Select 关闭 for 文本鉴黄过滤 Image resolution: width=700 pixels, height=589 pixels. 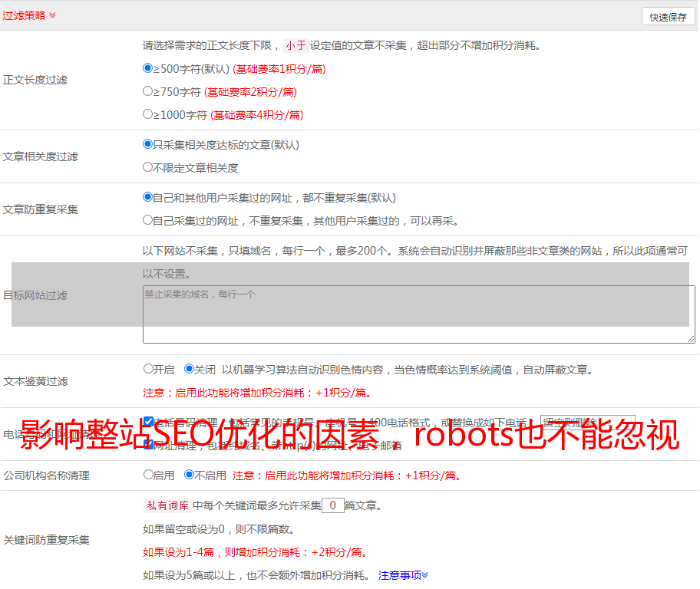tap(189, 369)
